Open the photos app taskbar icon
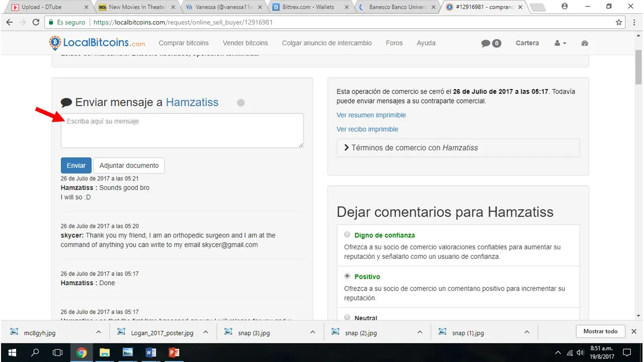 tap(128, 352)
